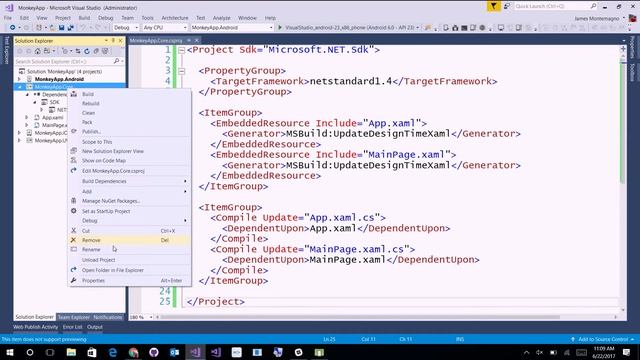This screenshot has height=360, width=640.
Task: Click the Solution Explorer search magnifier icon
Action: click(x=116, y=61)
